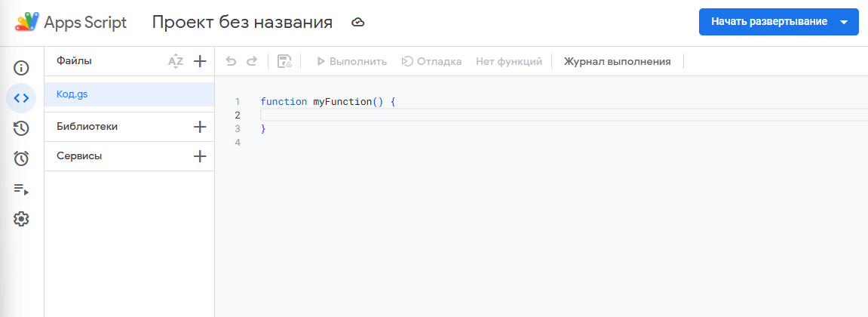Add a new file with plus icon
The image size is (868, 317).
(x=200, y=61)
